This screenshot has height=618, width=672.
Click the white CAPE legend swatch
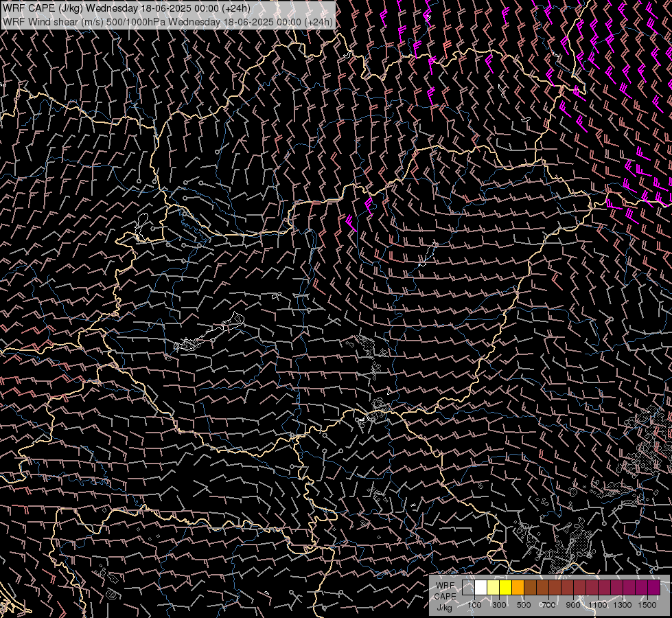pos(481,587)
